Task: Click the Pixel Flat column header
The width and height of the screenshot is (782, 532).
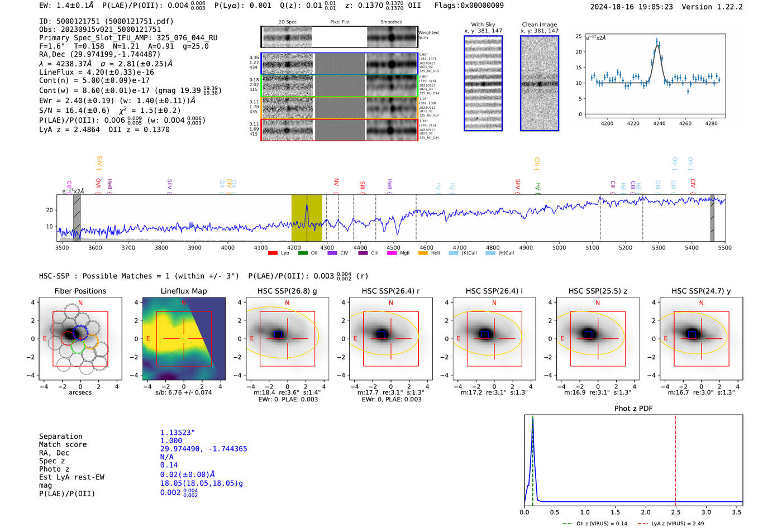Action: click(340, 22)
